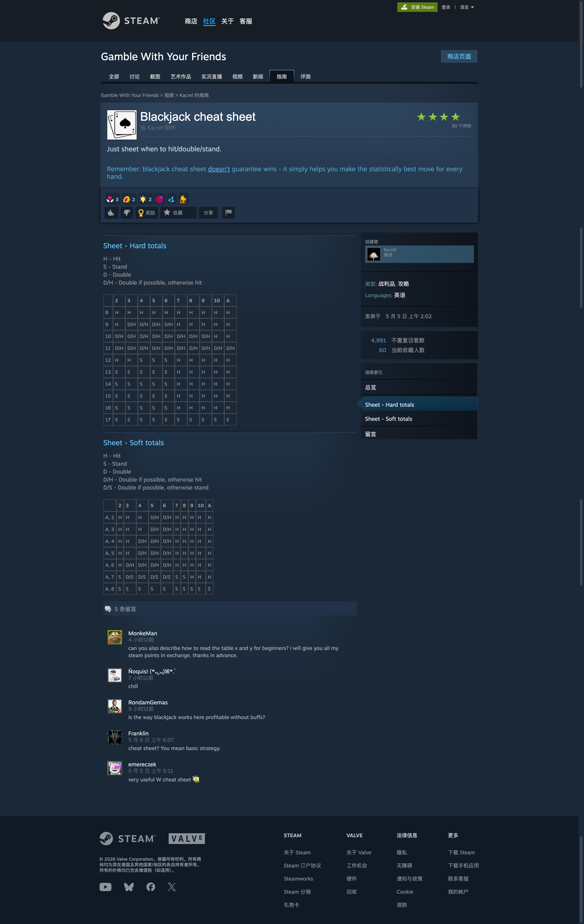The width and height of the screenshot is (584, 924).
Task: Open the 隐私 privacy footer link
Action: point(402,853)
